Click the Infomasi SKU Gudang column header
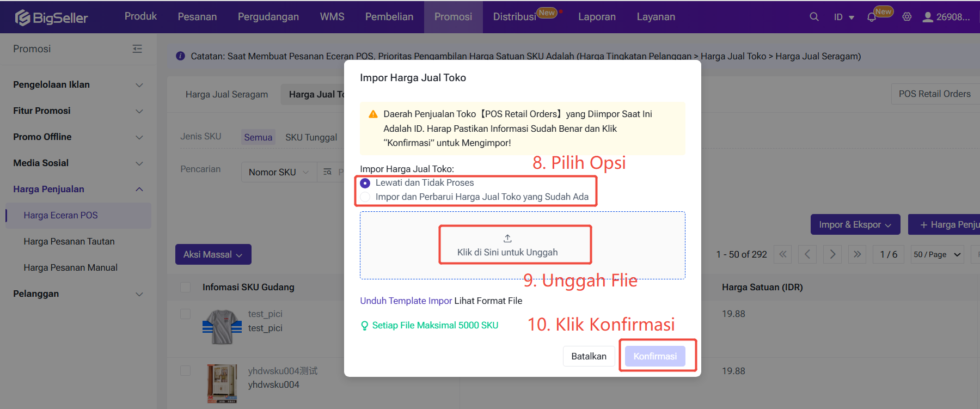Screen dimensions: 980x409 pyautogui.click(x=248, y=287)
